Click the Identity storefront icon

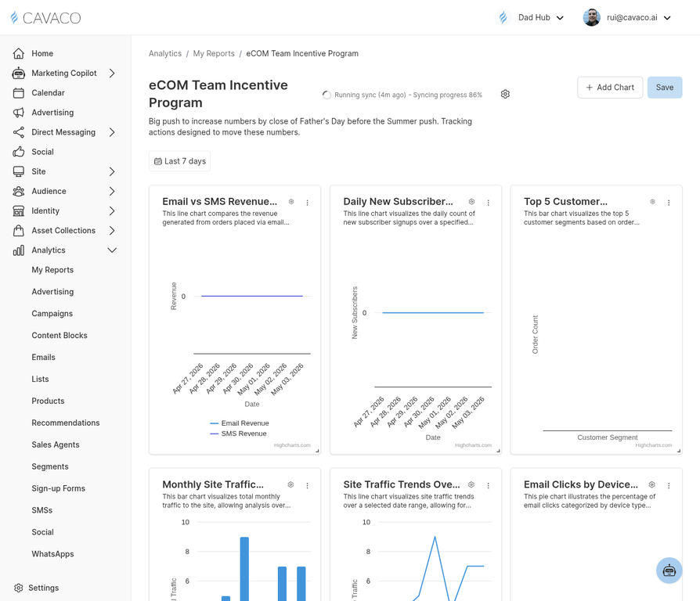pos(18,211)
